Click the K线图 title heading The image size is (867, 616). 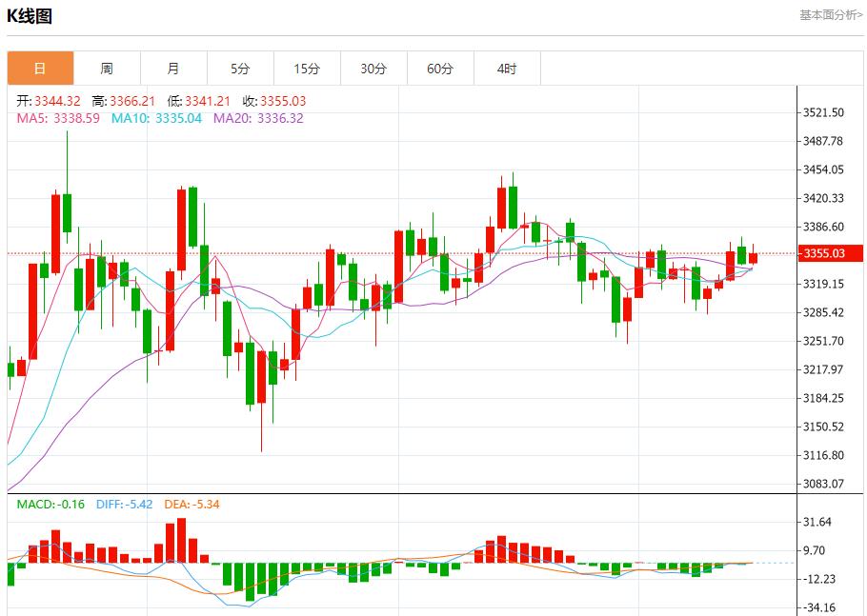pyautogui.click(x=30, y=16)
